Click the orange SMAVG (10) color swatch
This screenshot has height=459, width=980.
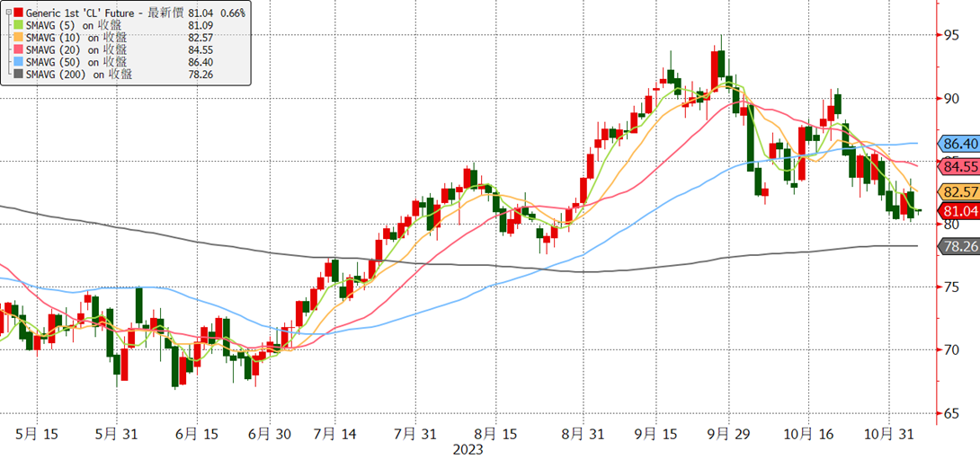click(18, 38)
